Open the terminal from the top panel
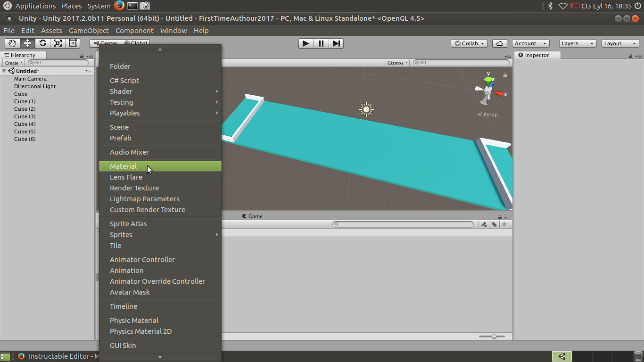This screenshot has width=644, height=362. click(132, 6)
